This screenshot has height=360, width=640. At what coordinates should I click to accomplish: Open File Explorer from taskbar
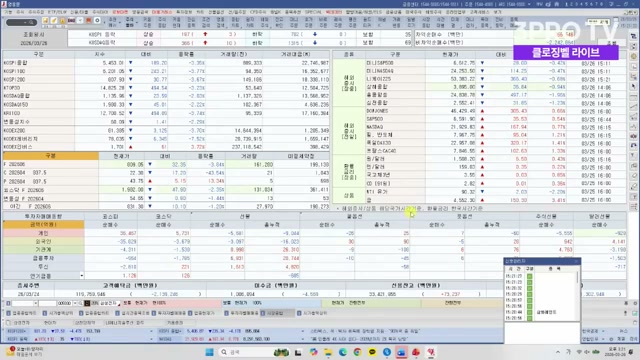[328, 352]
